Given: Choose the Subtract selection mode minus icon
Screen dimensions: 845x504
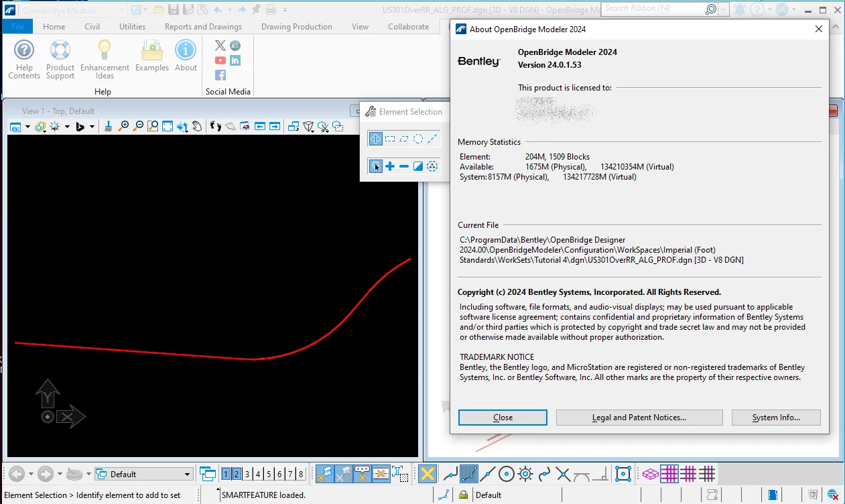Looking at the screenshot, I should (404, 166).
